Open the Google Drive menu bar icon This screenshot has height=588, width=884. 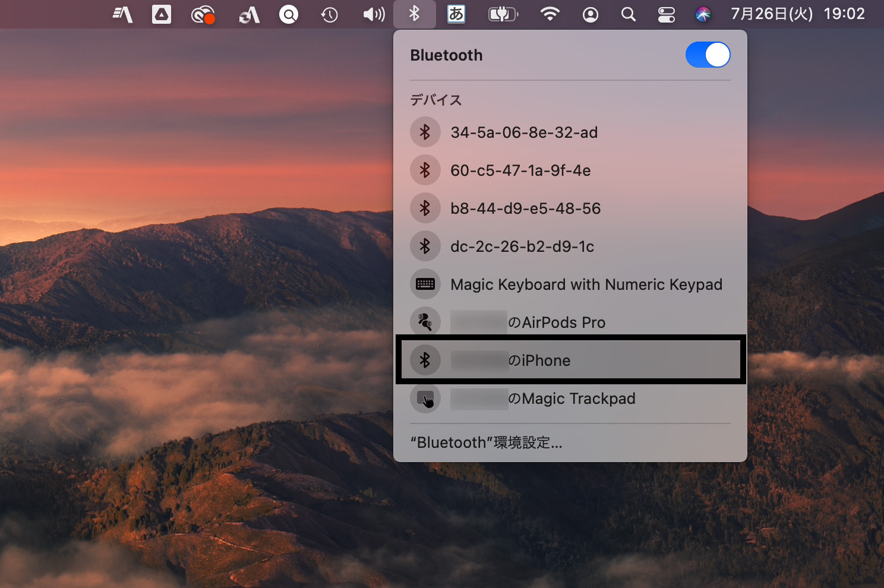[162, 14]
